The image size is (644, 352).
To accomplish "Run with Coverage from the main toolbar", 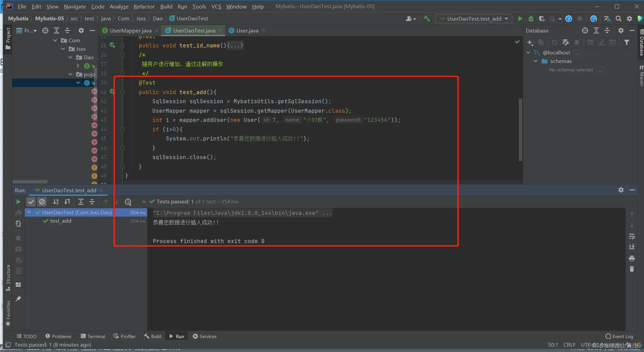I will point(542,19).
